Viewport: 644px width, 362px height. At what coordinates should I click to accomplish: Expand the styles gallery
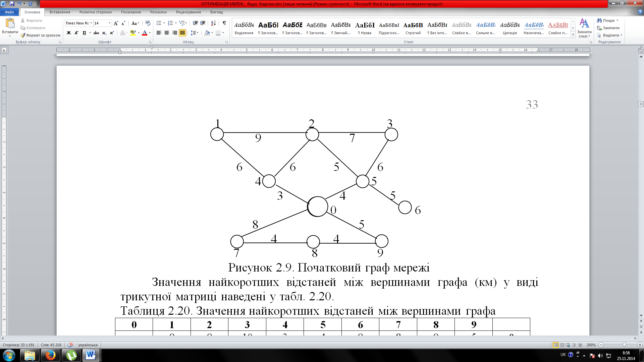coord(573,35)
